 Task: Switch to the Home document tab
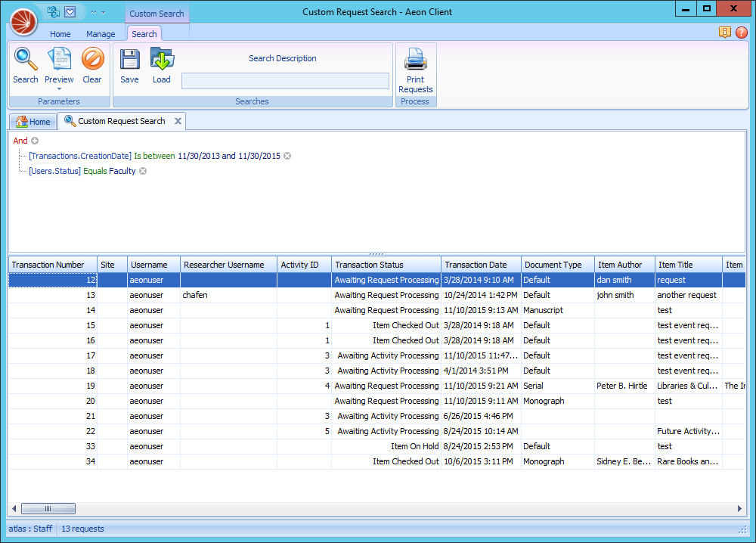tap(33, 121)
